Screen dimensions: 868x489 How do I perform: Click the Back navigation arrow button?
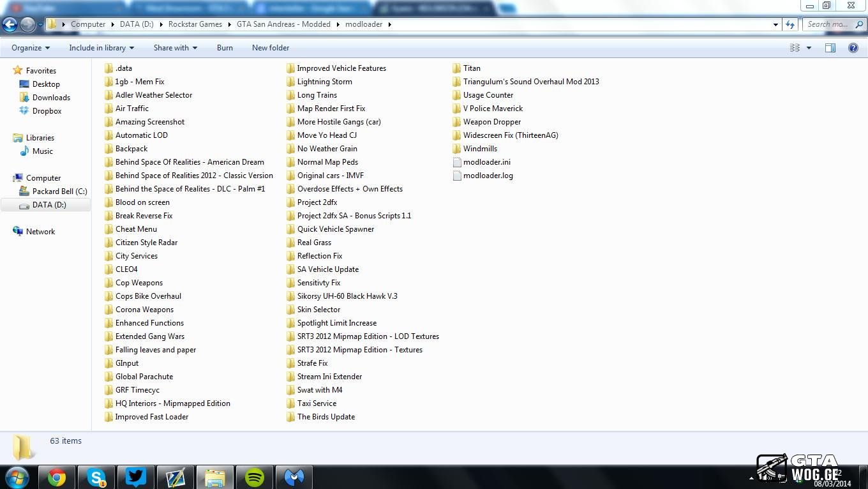10,25
